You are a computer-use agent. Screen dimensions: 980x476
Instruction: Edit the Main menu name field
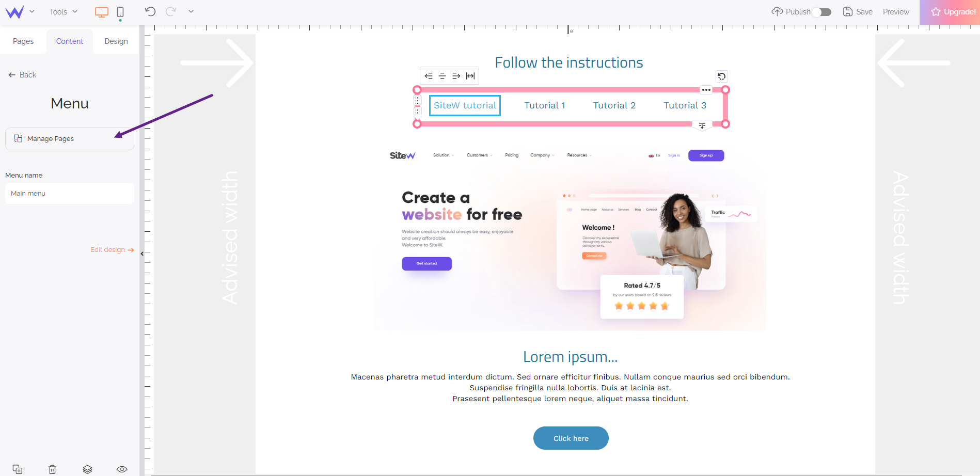[x=70, y=194]
